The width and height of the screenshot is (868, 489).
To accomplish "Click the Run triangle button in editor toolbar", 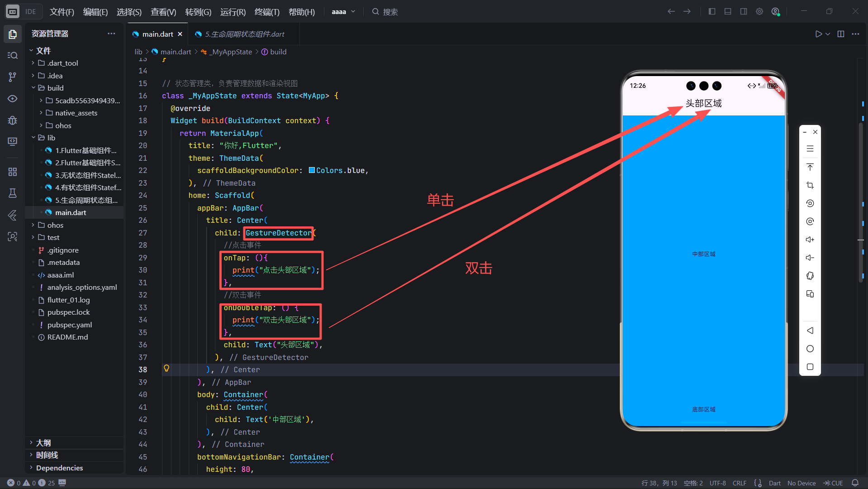I will coord(818,34).
